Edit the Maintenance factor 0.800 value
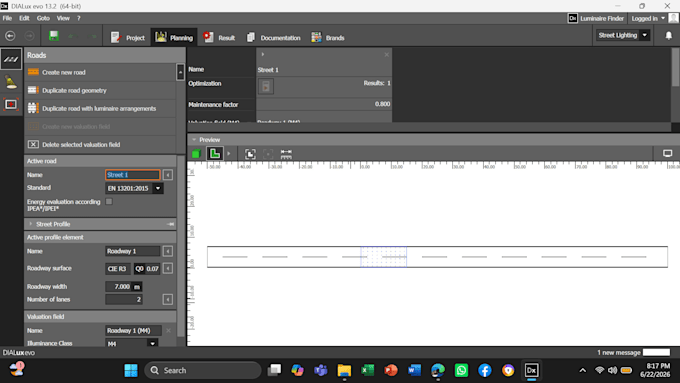The width and height of the screenshot is (680, 383). pos(324,104)
